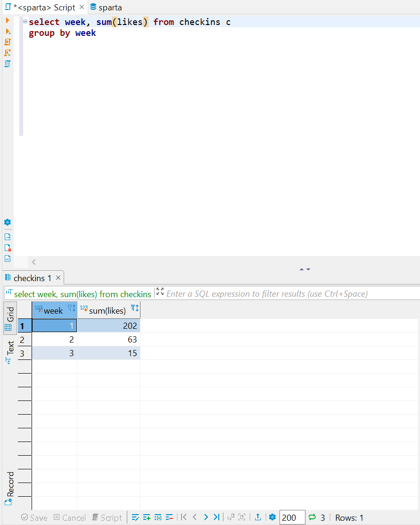Refresh results with green arrows icon
Screen dimensions: 420x525
coord(312,517)
